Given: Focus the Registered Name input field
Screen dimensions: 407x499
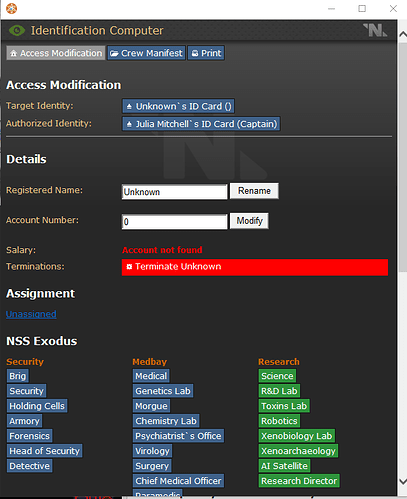Looking at the screenshot, I should [x=174, y=192].
